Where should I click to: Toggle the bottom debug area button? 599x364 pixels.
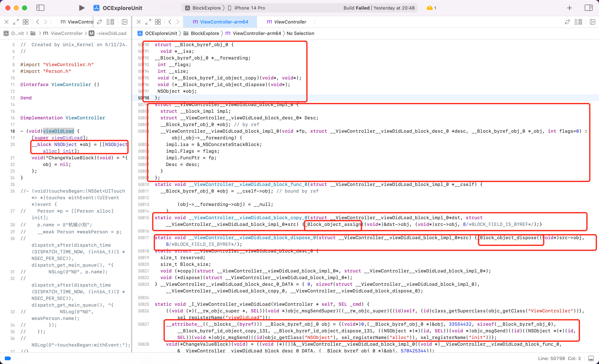click(591, 358)
